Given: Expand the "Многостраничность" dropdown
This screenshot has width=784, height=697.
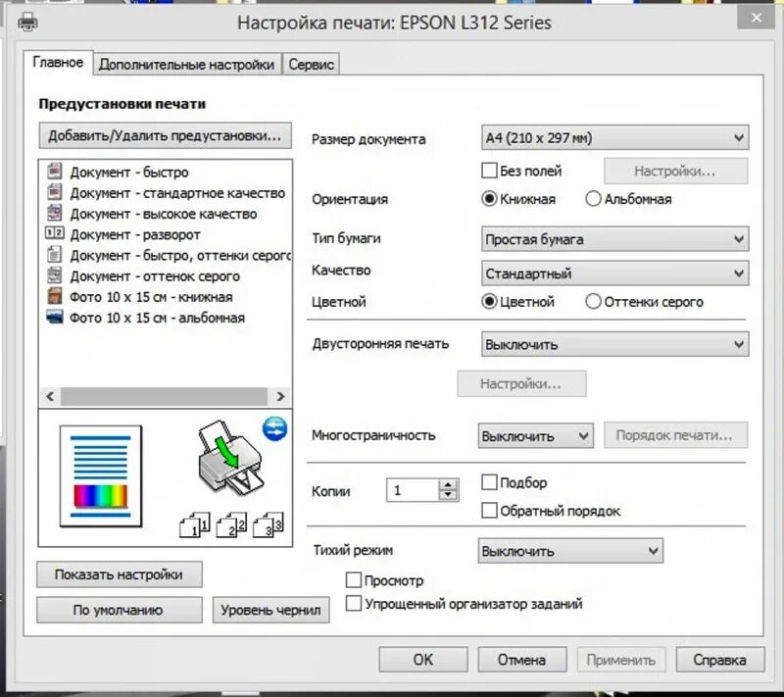Looking at the screenshot, I should click(535, 436).
